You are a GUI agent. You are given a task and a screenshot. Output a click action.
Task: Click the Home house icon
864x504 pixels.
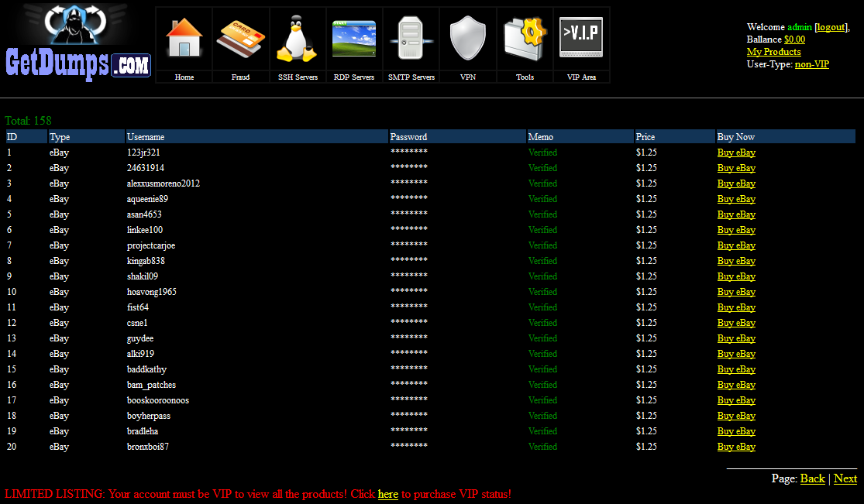[184, 37]
